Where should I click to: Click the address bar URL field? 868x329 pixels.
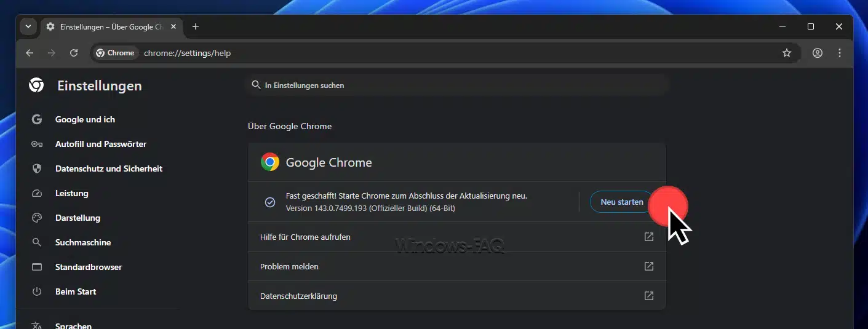pyautogui.click(x=431, y=53)
